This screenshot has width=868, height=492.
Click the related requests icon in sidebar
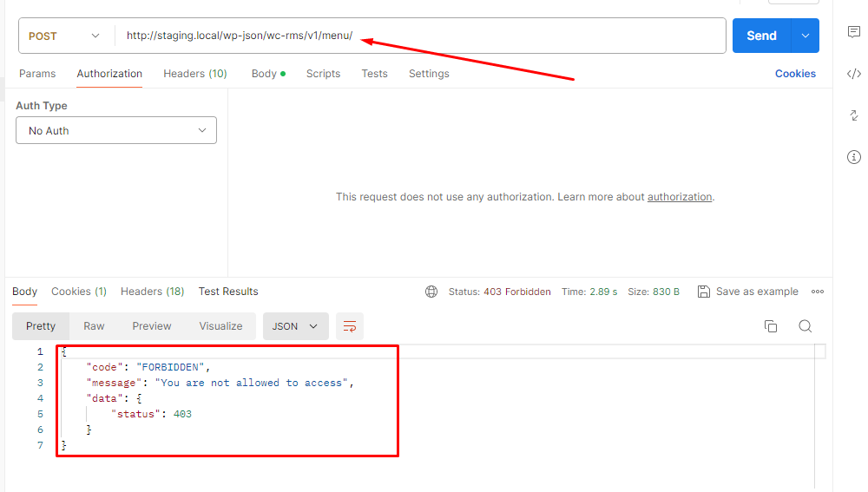853,115
